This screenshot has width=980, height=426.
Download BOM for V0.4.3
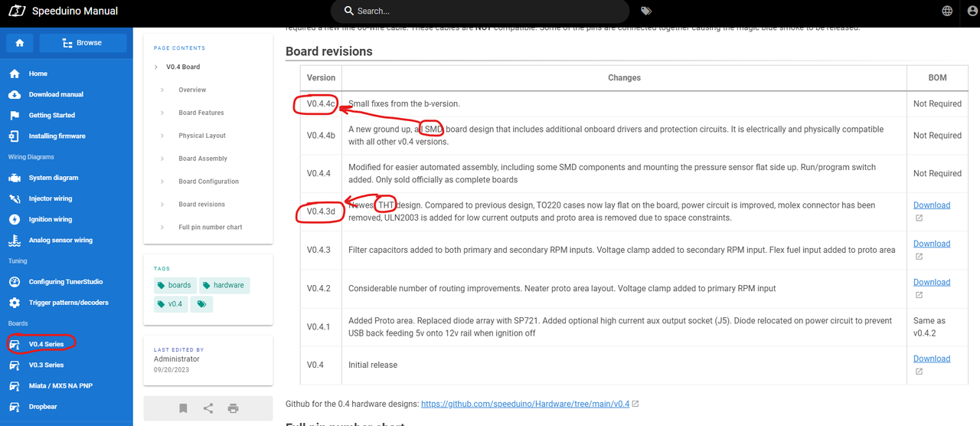[x=932, y=244]
